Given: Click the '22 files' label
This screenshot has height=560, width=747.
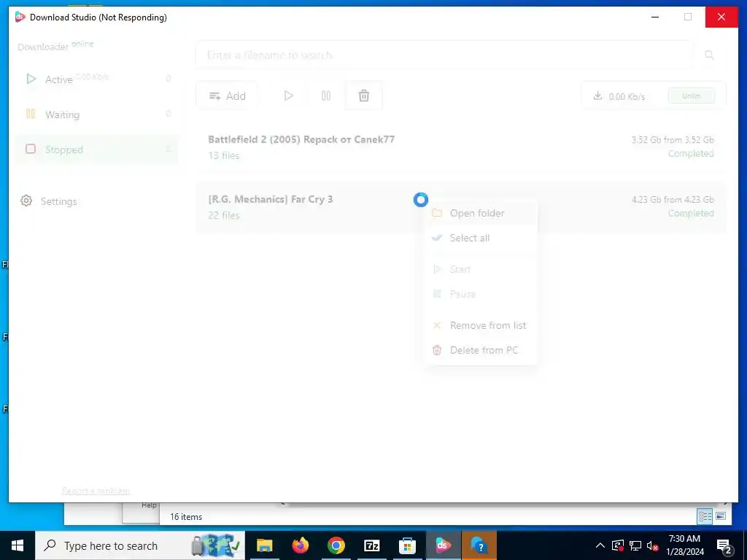Looking at the screenshot, I should coord(223,215).
